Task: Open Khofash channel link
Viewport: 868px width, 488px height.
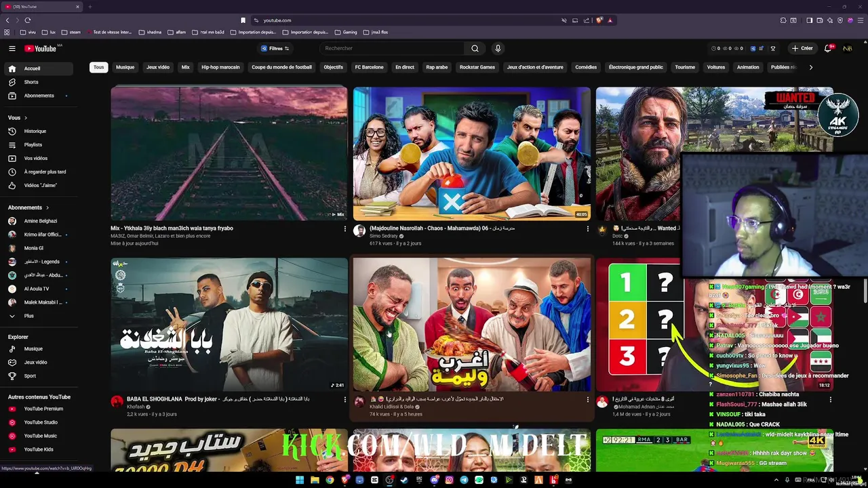Action: click(x=136, y=407)
